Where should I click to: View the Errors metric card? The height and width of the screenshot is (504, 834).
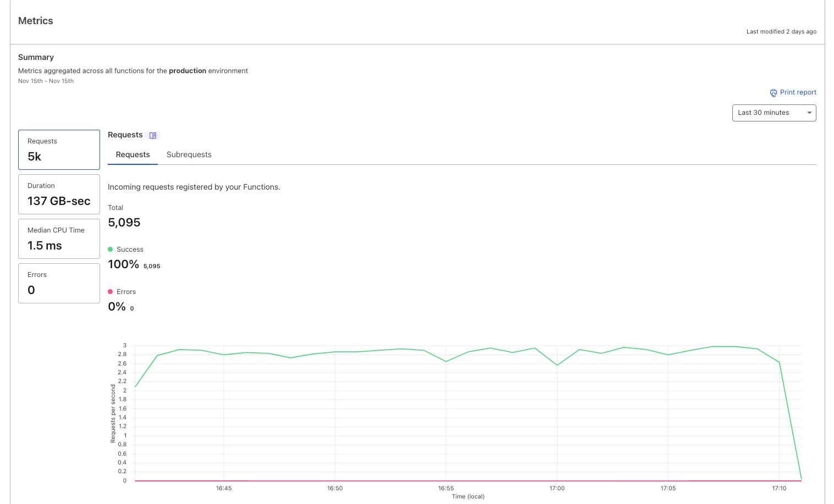point(59,283)
